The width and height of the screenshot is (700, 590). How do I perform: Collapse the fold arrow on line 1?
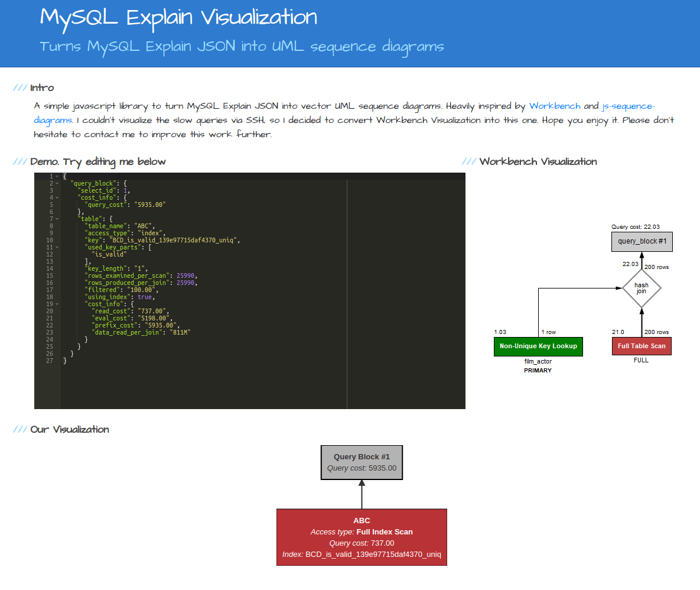(x=57, y=176)
